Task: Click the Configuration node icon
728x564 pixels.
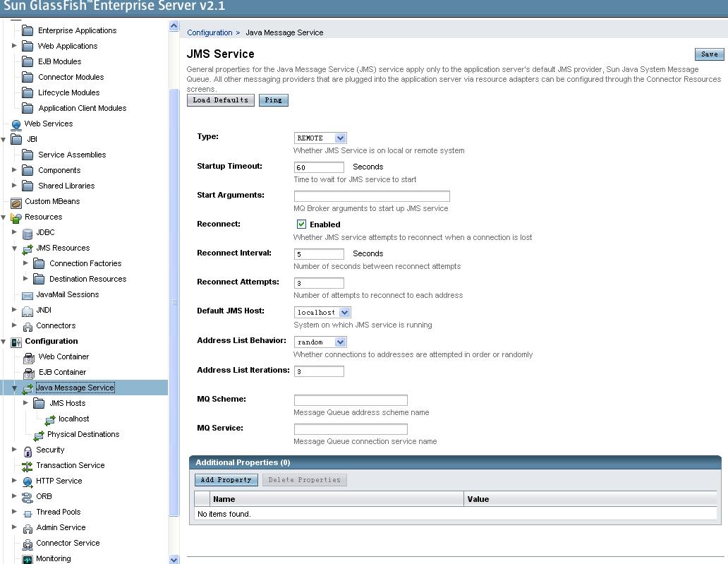Action: [16, 342]
